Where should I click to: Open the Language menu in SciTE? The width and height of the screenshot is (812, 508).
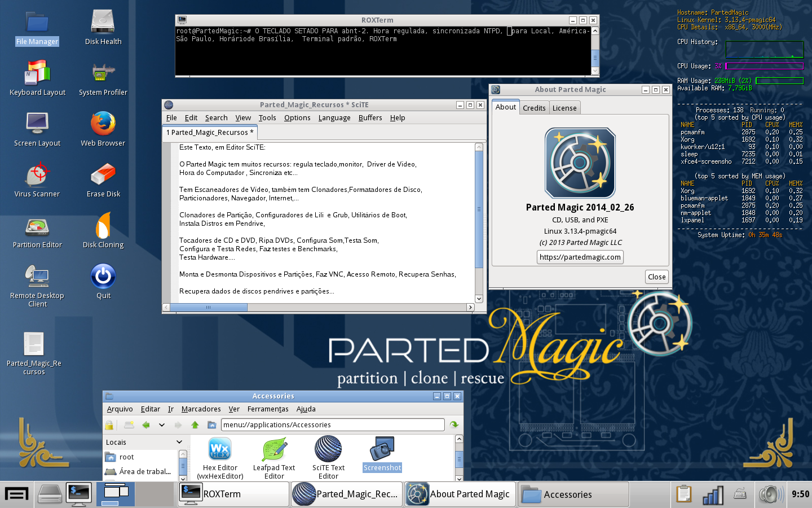tap(334, 117)
